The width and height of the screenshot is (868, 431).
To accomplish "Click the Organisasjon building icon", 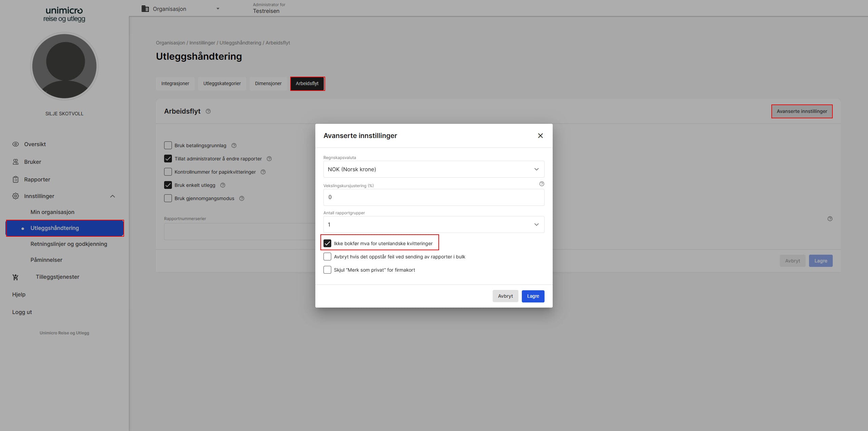I will (145, 9).
